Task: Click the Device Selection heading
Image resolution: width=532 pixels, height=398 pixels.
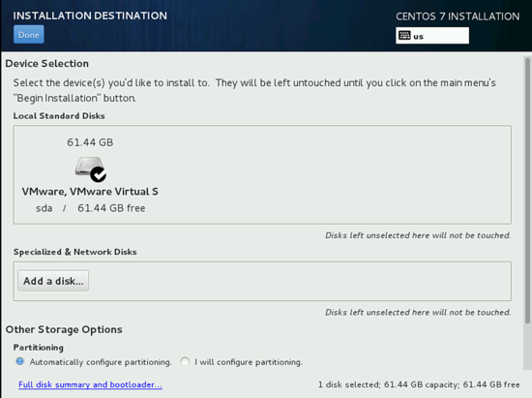Action: pos(47,64)
